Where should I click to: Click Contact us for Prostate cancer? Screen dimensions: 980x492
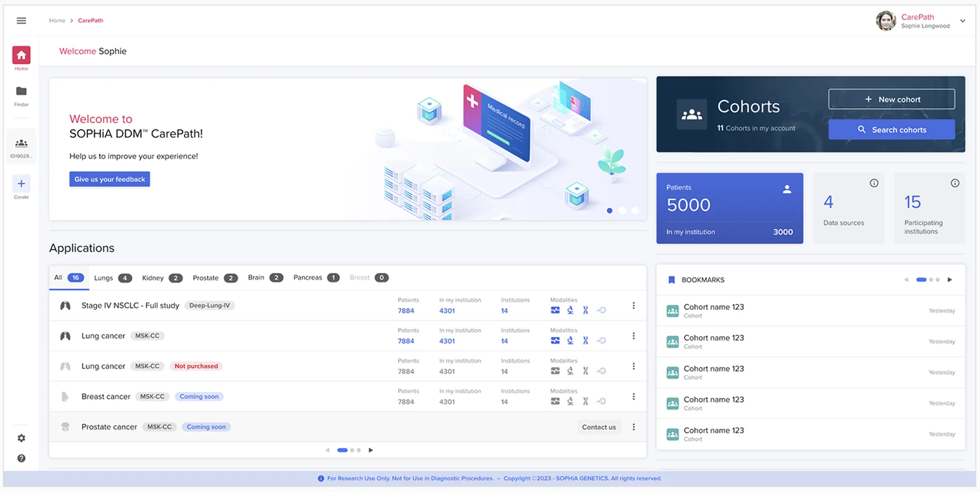tap(599, 427)
